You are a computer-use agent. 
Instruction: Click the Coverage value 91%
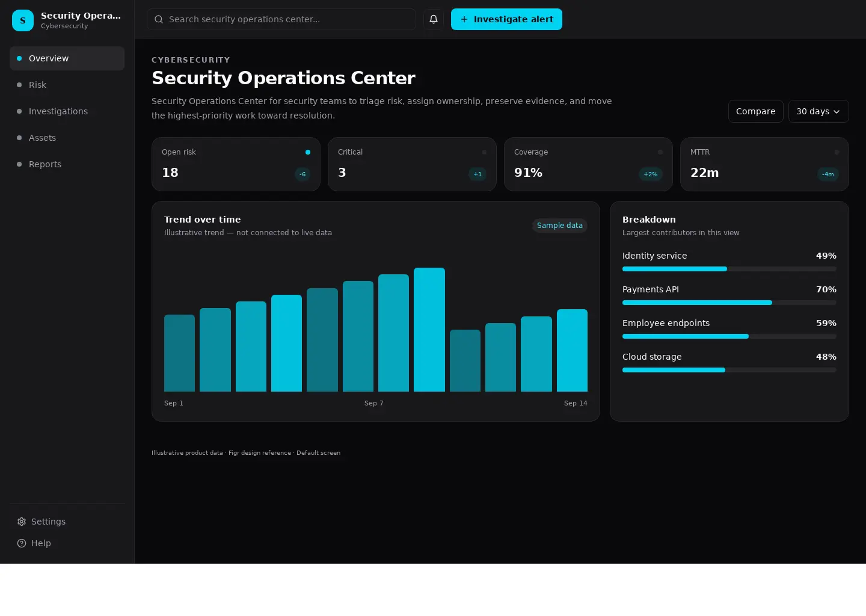528,173
